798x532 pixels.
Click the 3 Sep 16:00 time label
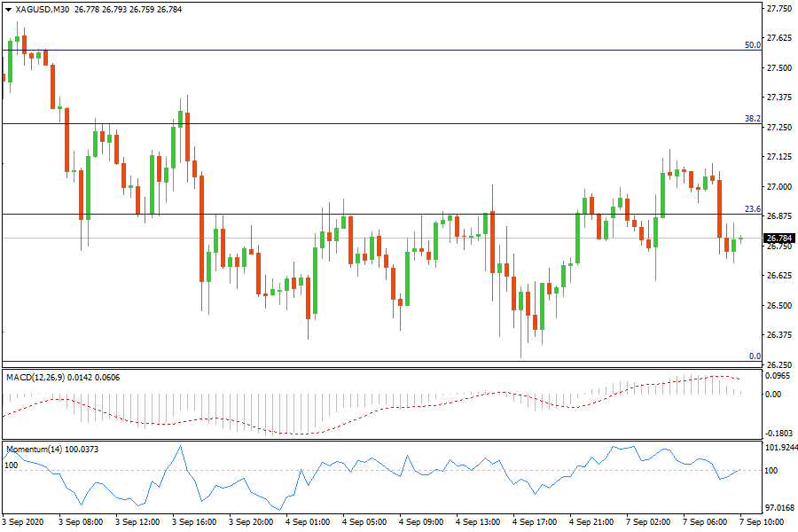click(x=196, y=522)
